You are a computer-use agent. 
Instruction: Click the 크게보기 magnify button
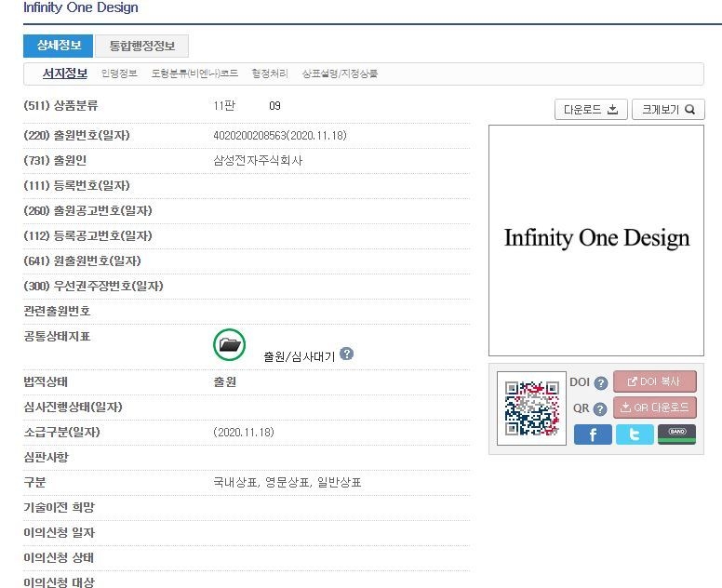(668, 110)
